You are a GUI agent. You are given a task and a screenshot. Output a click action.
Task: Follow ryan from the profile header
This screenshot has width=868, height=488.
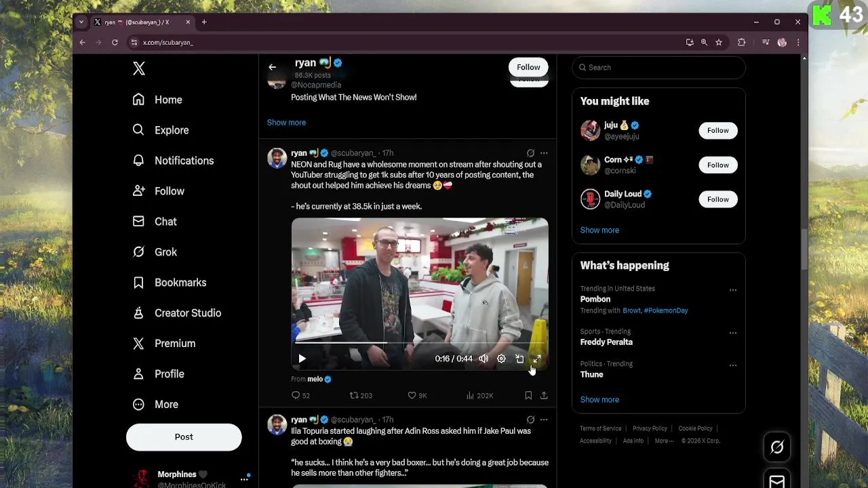(528, 67)
